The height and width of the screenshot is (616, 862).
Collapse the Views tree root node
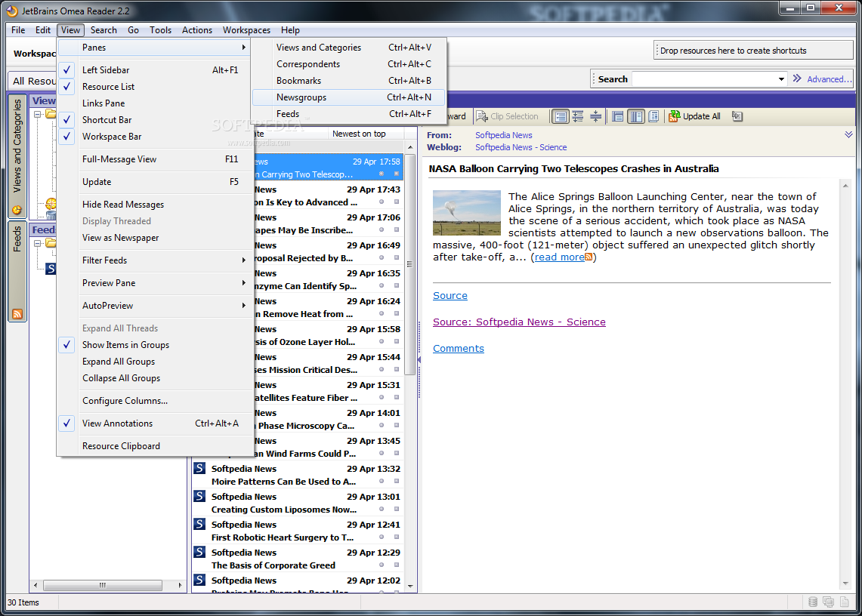coord(37,114)
